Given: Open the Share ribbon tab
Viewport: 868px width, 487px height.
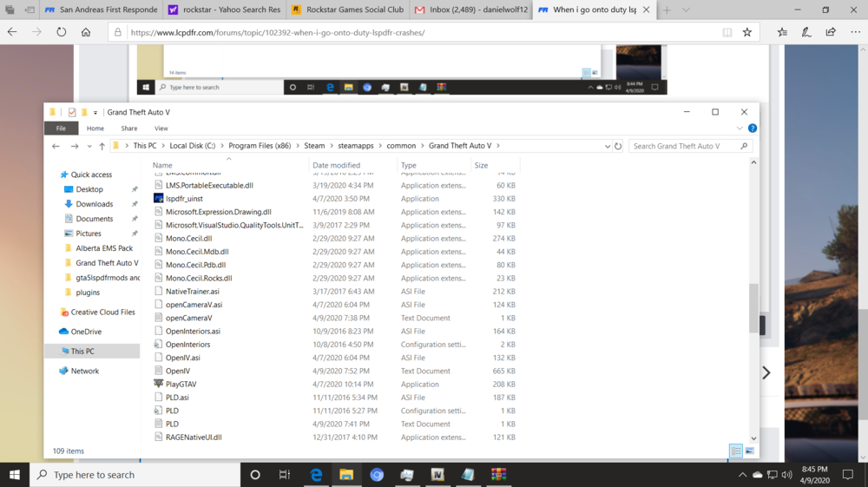Looking at the screenshot, I should (129, 128).
